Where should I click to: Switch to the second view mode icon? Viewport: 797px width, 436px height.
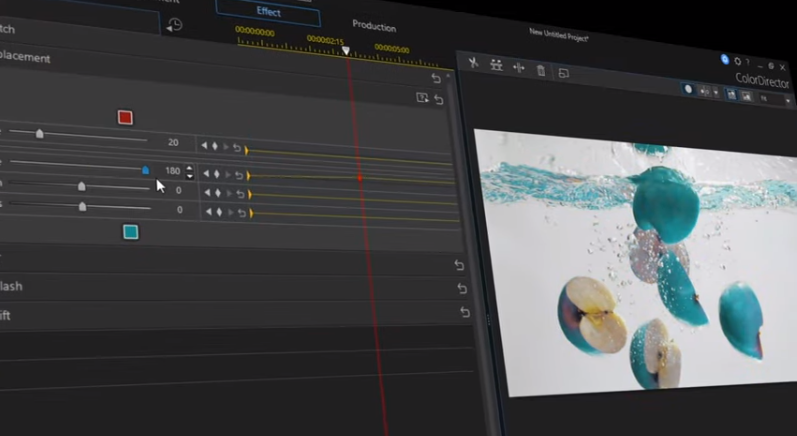coord(746,97)
